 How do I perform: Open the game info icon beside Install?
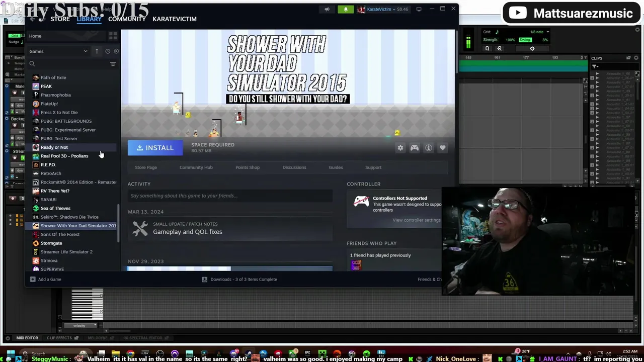click(429, 148)
